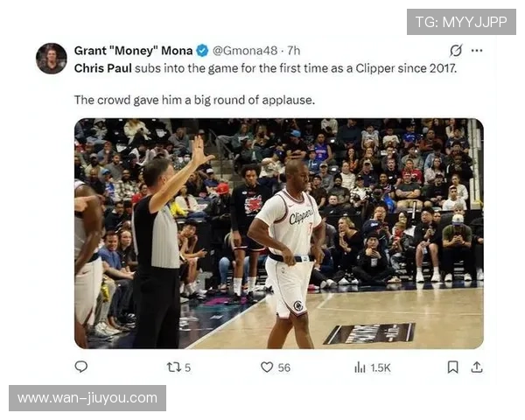Repost using the retweet arrows icon
525x420 pixels.
[x=174, y=367]
